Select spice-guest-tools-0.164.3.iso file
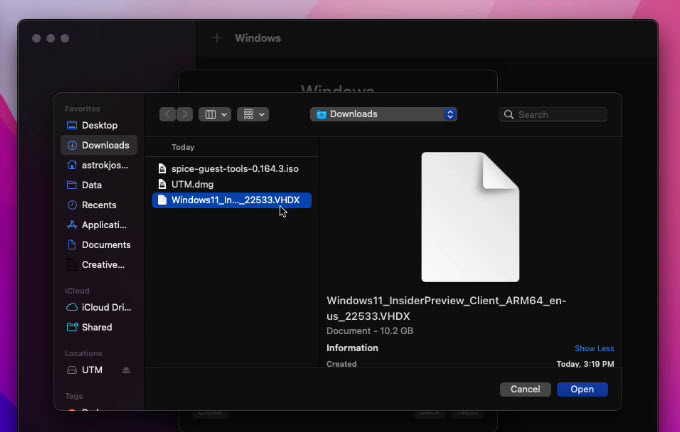The height and width of the screenshot is (432, 680). (x=232, y=169)
